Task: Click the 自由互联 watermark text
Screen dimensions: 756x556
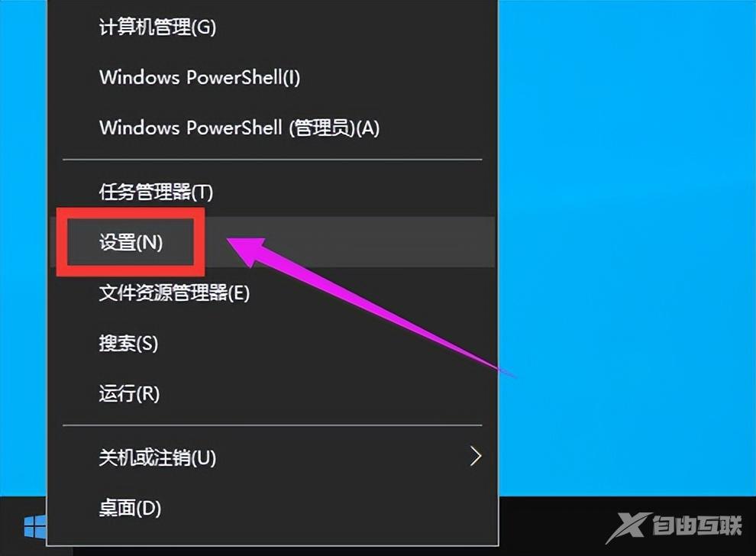Action: pos(696,525)
